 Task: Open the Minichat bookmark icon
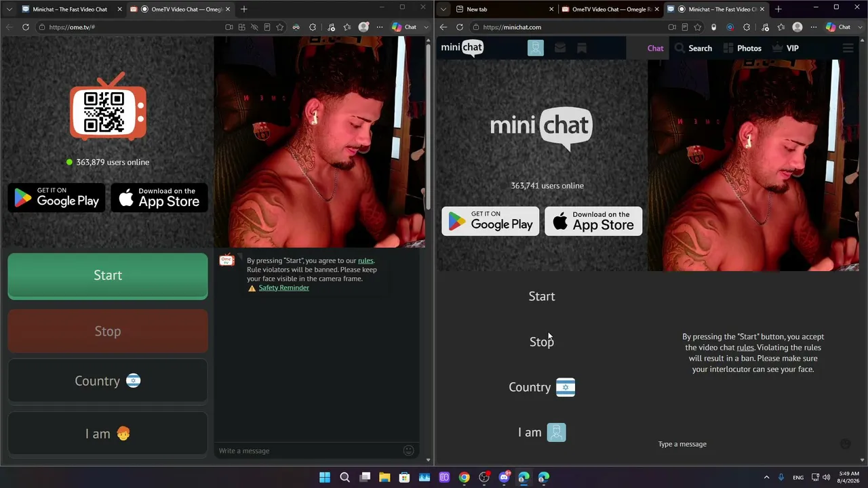click(582, 48)
